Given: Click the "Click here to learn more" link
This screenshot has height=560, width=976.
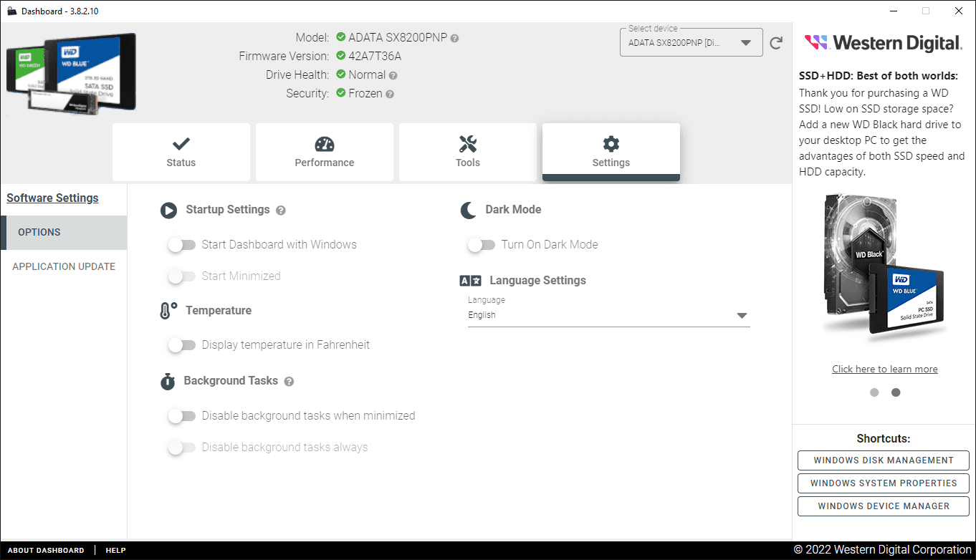Looking at the screenshot, I should [885, 370].
